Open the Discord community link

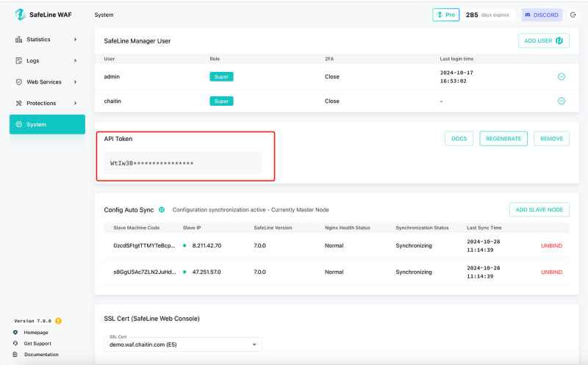tap(542, 15)
